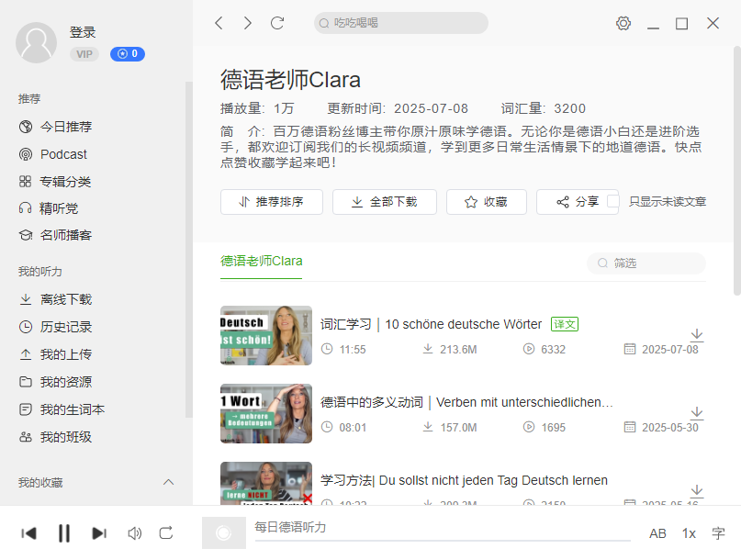
Task: Open 名师播客 in sidebar
Action: pos(55,235)
